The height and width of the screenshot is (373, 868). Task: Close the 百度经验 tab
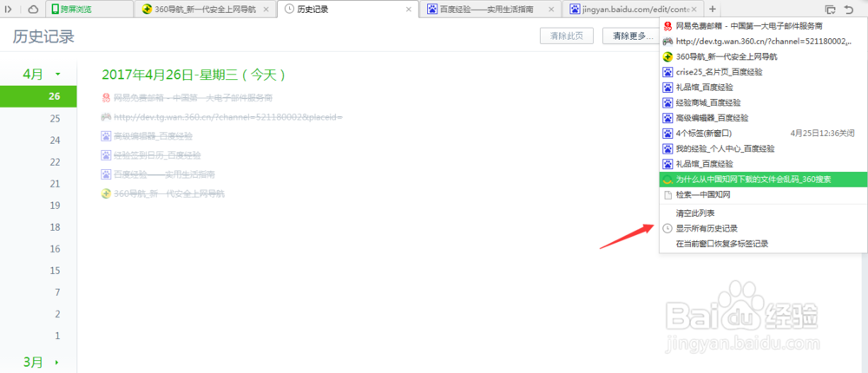coord(551,10)
